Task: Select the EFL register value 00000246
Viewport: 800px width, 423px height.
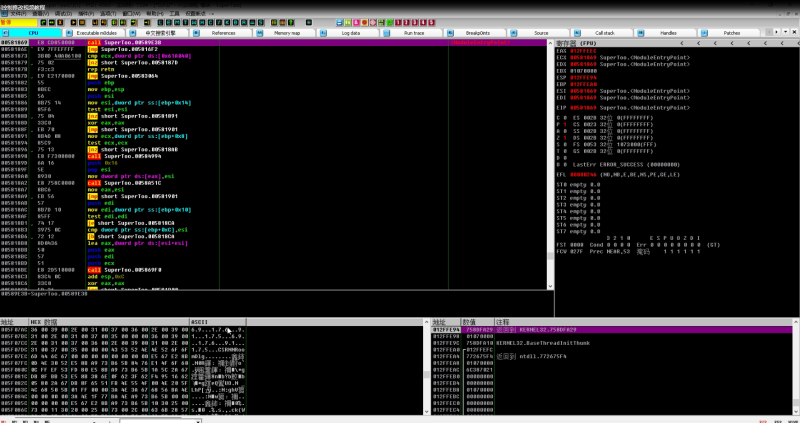Action: click(581, 175)
